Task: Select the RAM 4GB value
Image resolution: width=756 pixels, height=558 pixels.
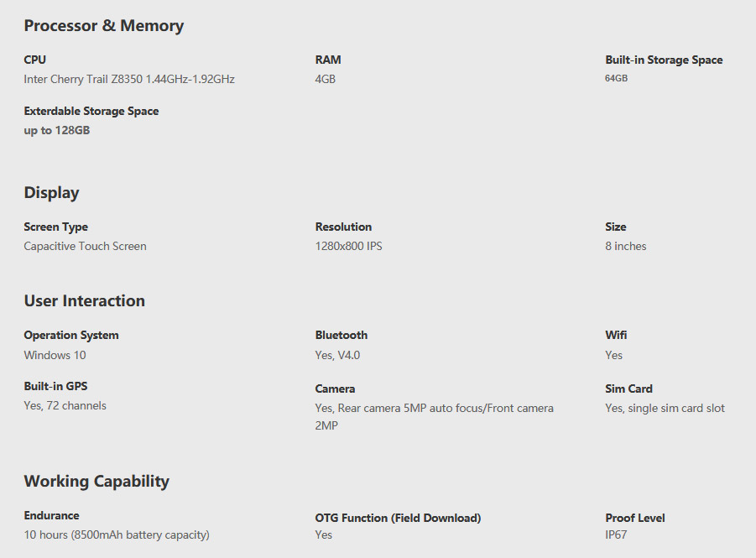Action: (325, 79)
